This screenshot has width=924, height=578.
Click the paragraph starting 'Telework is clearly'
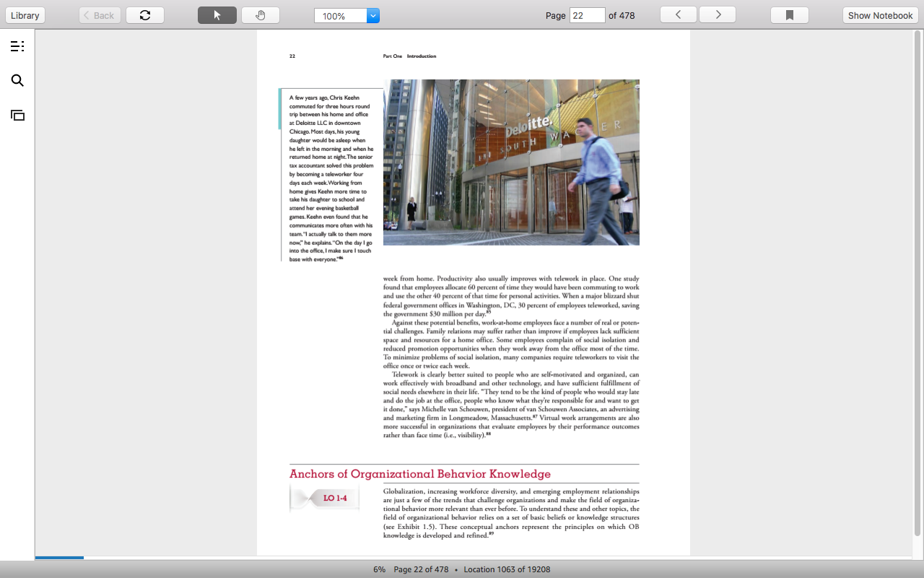[511, 405]
